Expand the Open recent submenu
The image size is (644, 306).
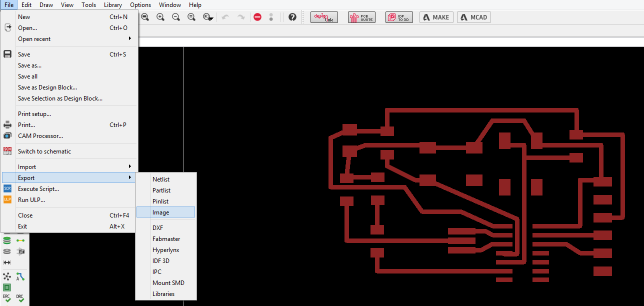[69, 39]
